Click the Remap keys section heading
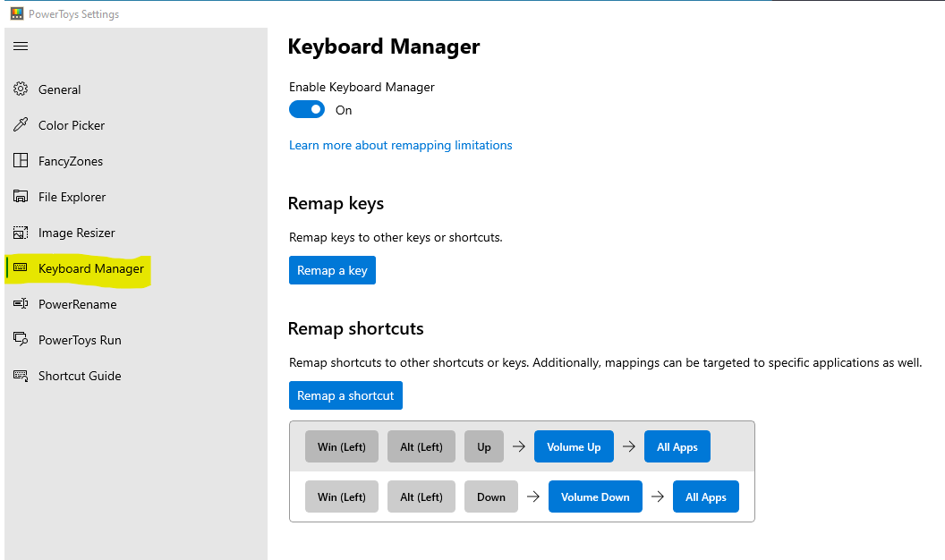Image resolution: width=945 pixels, height=560 pixels. pos(336,204)
